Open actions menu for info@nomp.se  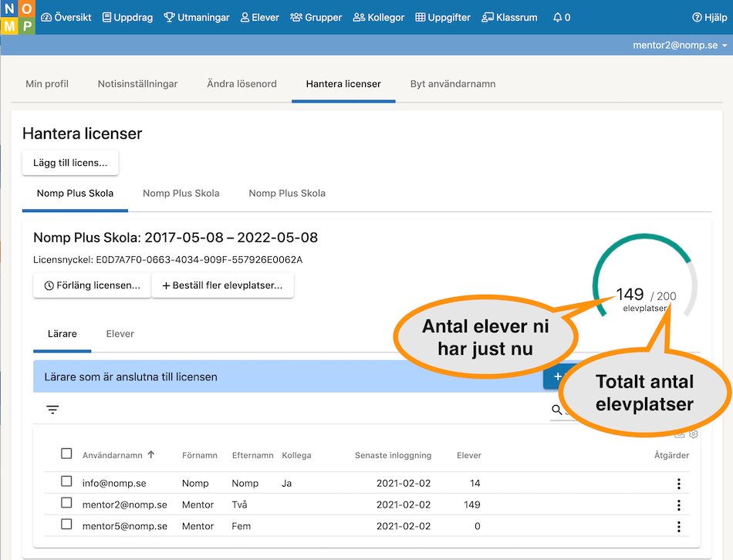click(x=679, y=484)
